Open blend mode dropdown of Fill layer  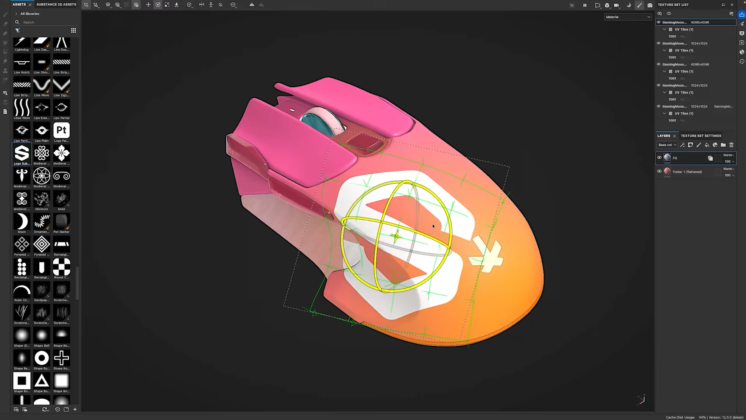click(728, 155)
